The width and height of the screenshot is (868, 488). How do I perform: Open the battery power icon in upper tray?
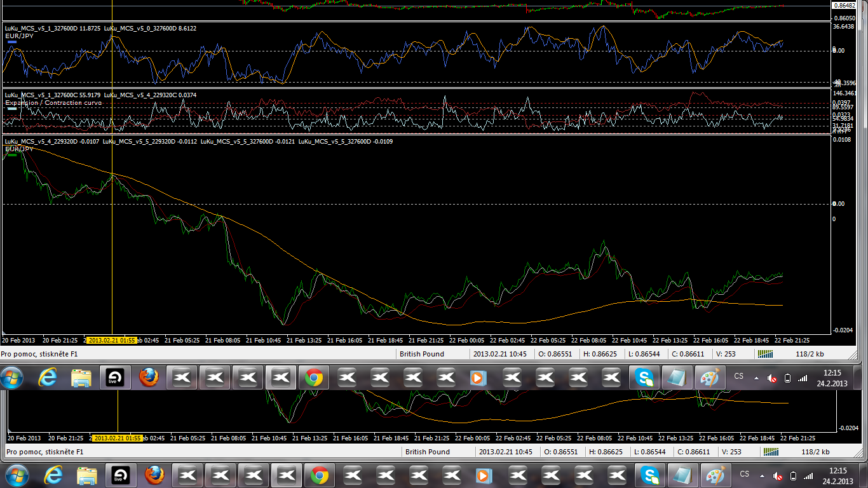pyautogui.click(x=788, y=378)
